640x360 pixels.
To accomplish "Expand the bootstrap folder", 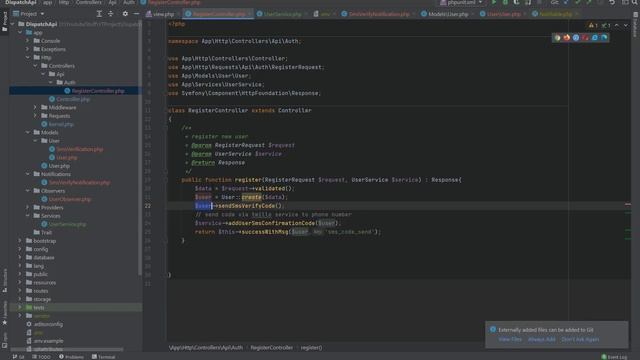I will tap(20, 241).
